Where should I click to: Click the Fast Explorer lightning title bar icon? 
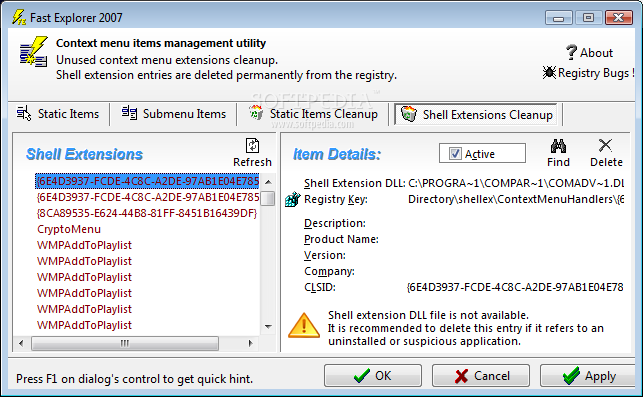(19, 17)
